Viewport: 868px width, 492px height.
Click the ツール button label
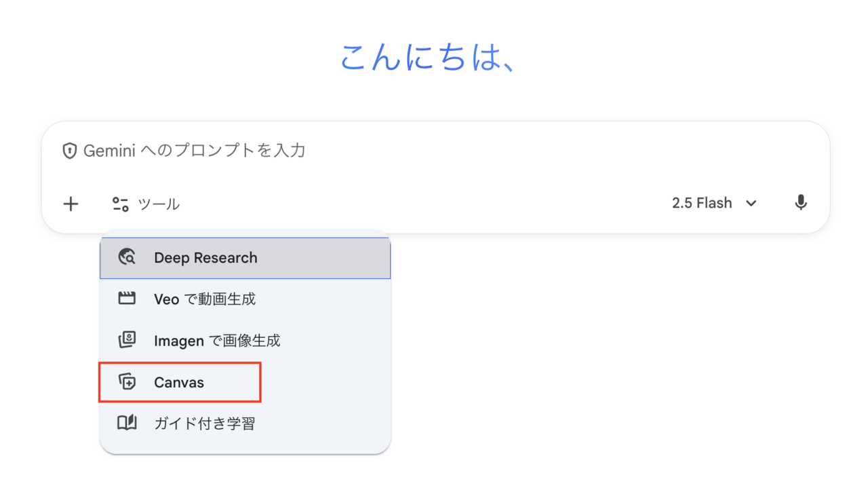159,204
